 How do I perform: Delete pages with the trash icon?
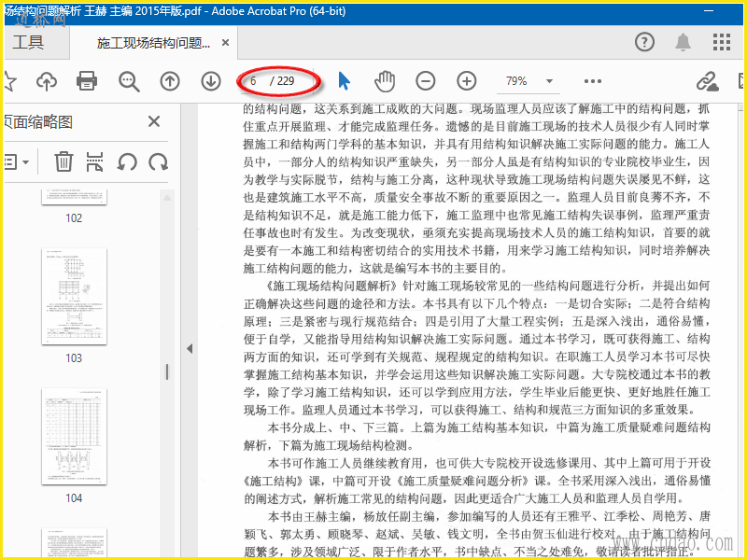(x=63, y=161)
